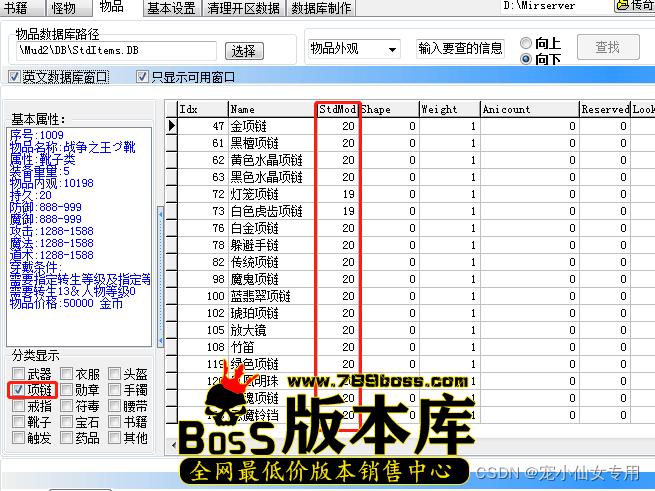
Task: Click the Name column header
Action: click(x=270, y=109)
